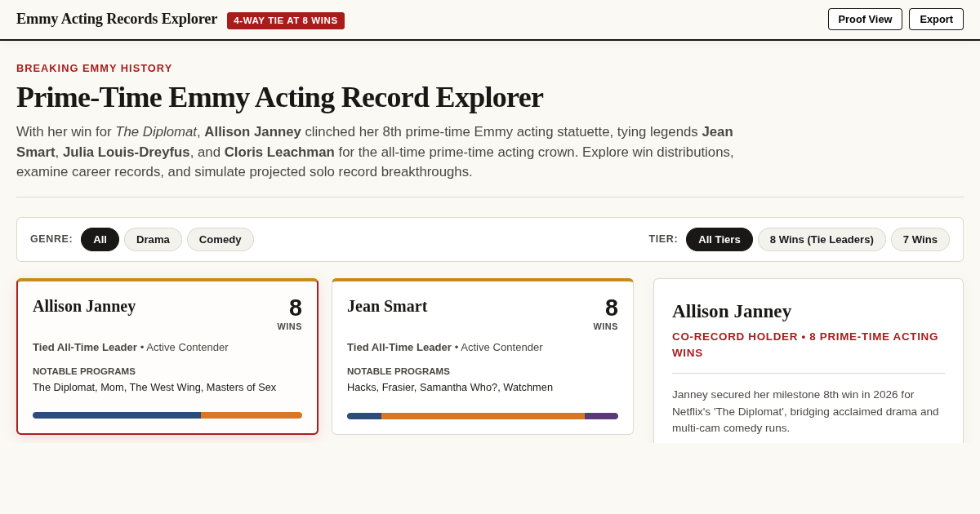
Task: Click the TIER: filter label
Action: point(663,239)
